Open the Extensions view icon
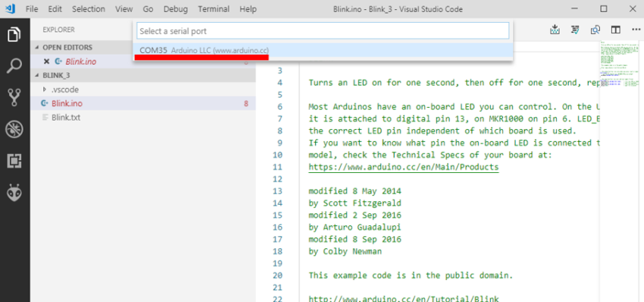The image size is (644, 302). 14,161
